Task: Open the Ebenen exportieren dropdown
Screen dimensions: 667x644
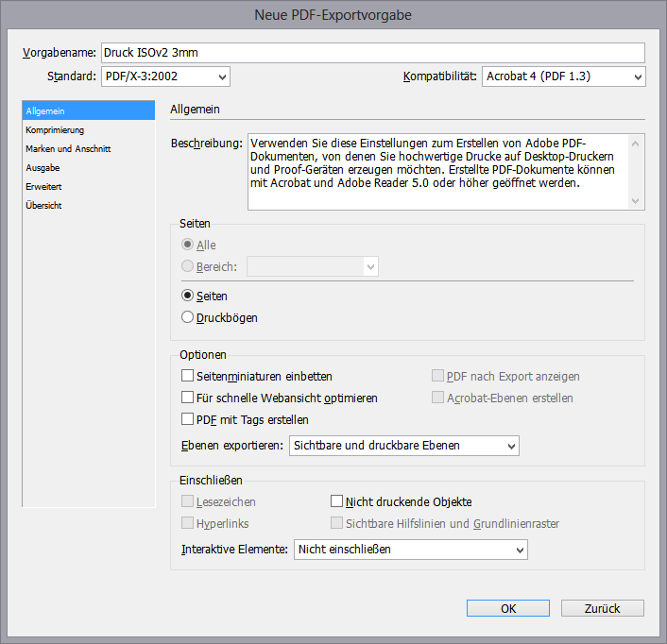Action: tap(403, 445)
